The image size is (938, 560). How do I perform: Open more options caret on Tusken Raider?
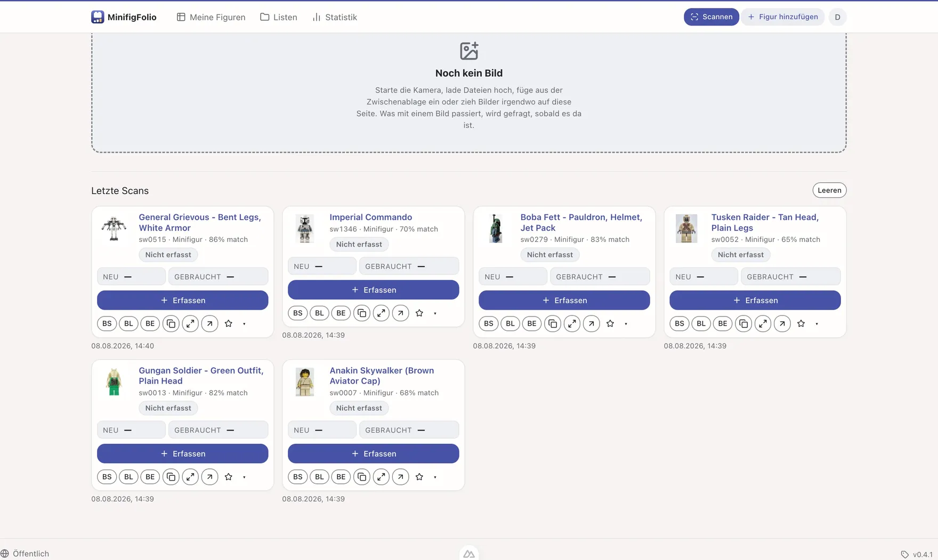[x=817, y=324]
